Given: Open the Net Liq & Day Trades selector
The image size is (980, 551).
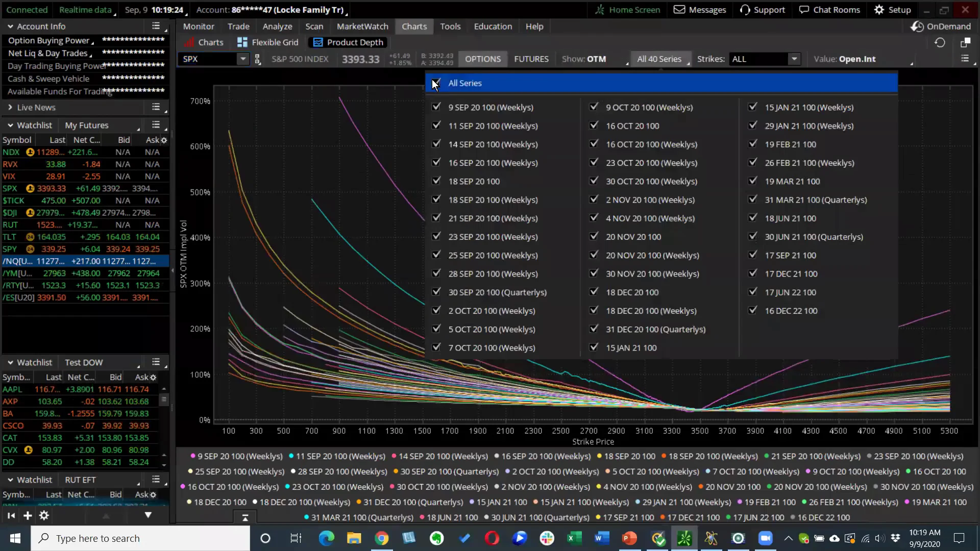Looking at the screenshot, I should (50, 54).
